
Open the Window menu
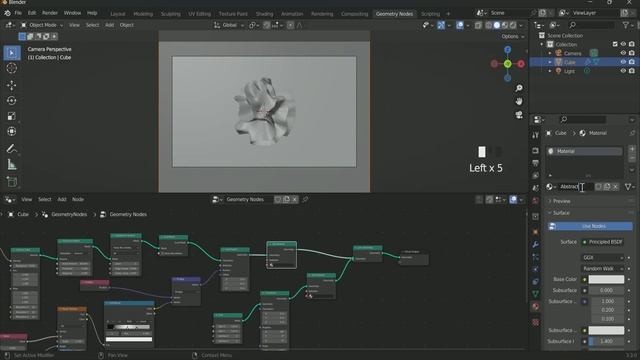(x=72, y=13)
